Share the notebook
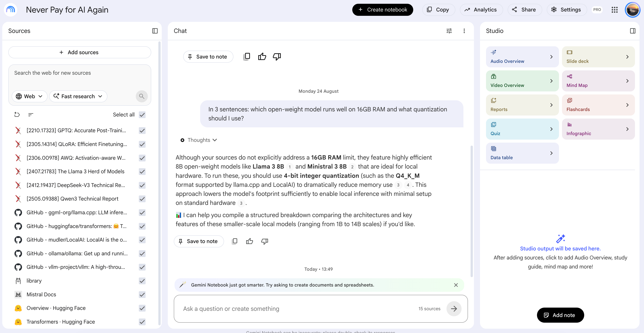 pos(525,9)
